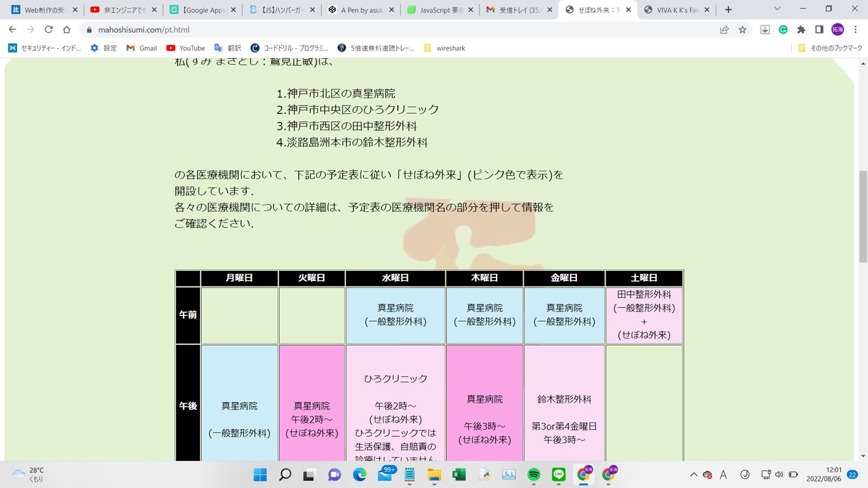Switch to the 'VIVA K K's Fan' tab

click(x=676, y=10)
